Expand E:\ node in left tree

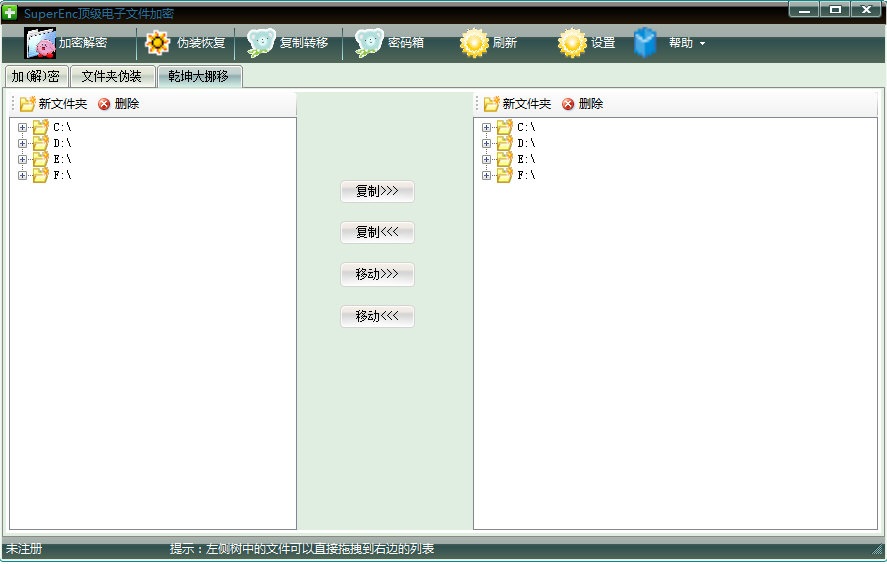coord(22,160)
